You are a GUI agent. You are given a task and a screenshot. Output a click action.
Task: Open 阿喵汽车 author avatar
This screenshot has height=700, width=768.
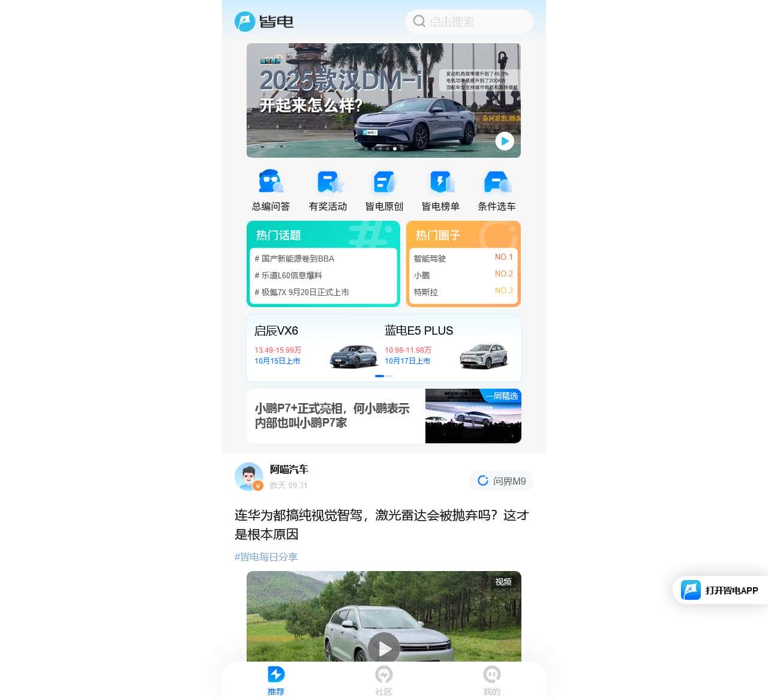pyautogui.click(x=249, y=477)
